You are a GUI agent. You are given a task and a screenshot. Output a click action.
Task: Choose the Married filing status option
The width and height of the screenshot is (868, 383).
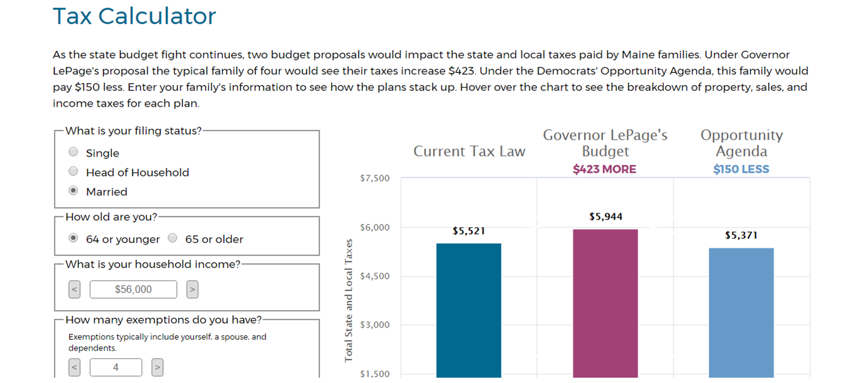point(73,190)
